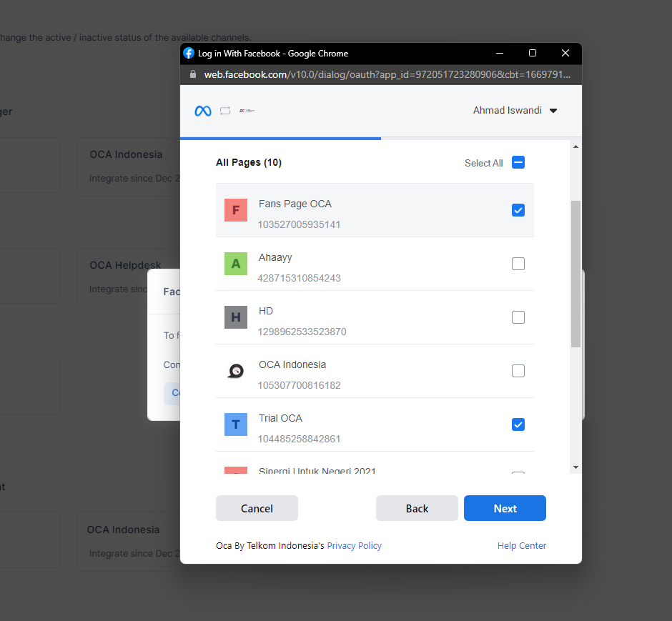This screenshot has height=621, width=672.
Task: Click the padlock icon in the address bar
Action: pyautogui.click(x=193, y=74)
